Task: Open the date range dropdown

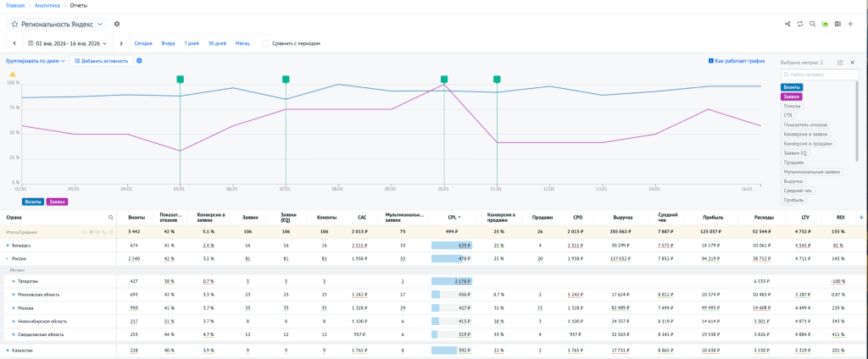Action: click(x=70, y=43)
